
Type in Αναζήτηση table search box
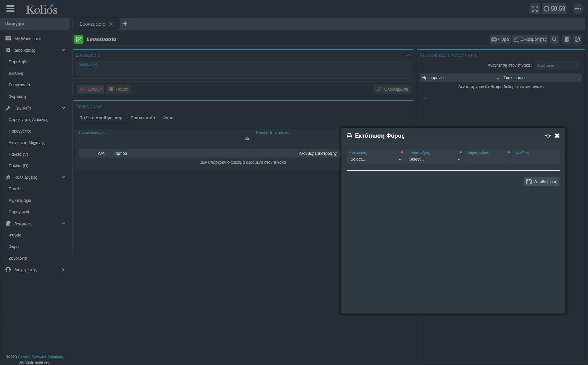pos(556,66)
